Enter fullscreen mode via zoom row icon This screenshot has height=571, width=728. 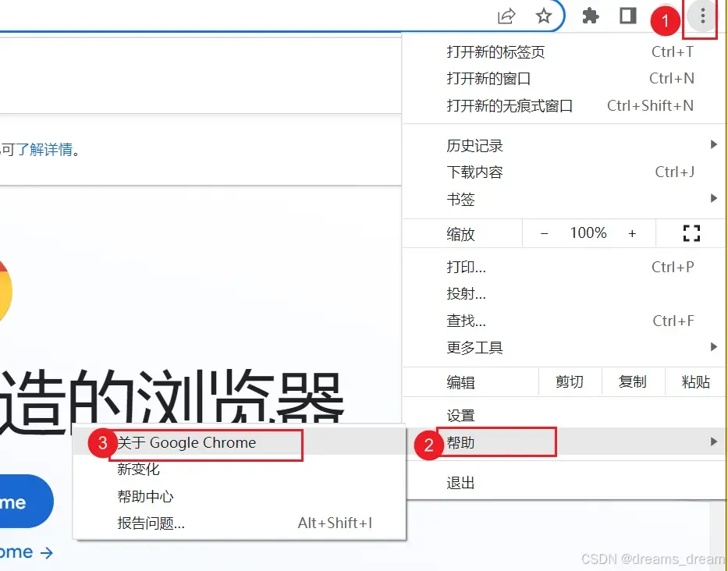point(691,233)
